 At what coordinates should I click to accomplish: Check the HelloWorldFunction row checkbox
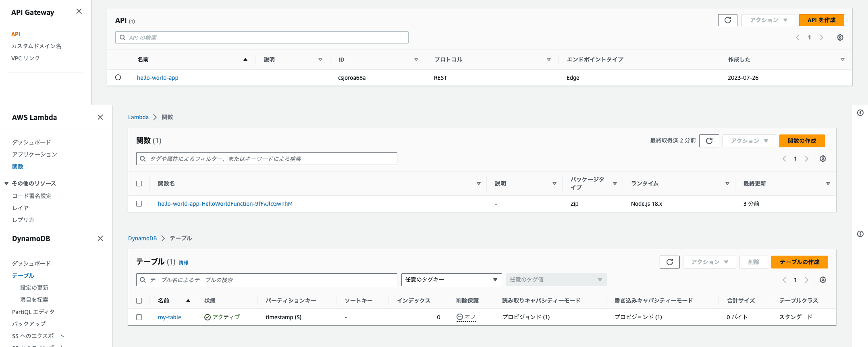tap(139, 204)
